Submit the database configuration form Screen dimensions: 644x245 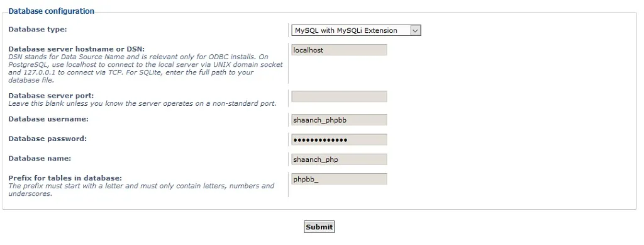[319, 227]
